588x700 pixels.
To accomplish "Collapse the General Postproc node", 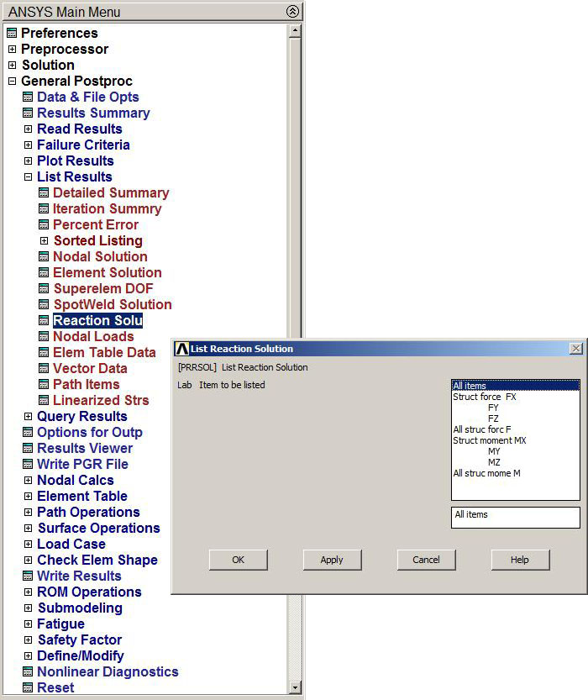I will coord(12,82).
